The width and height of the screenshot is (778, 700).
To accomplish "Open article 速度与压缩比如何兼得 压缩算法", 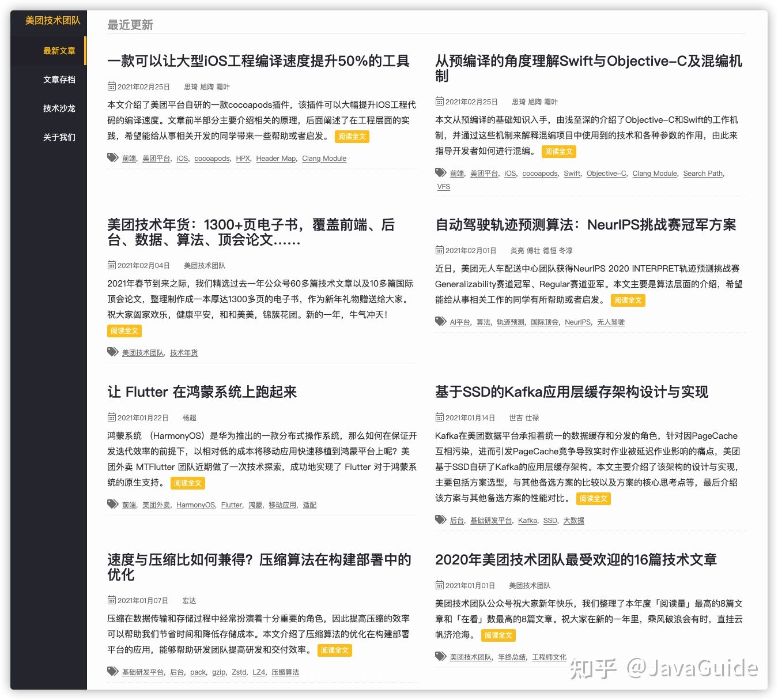I will (259, 567).
